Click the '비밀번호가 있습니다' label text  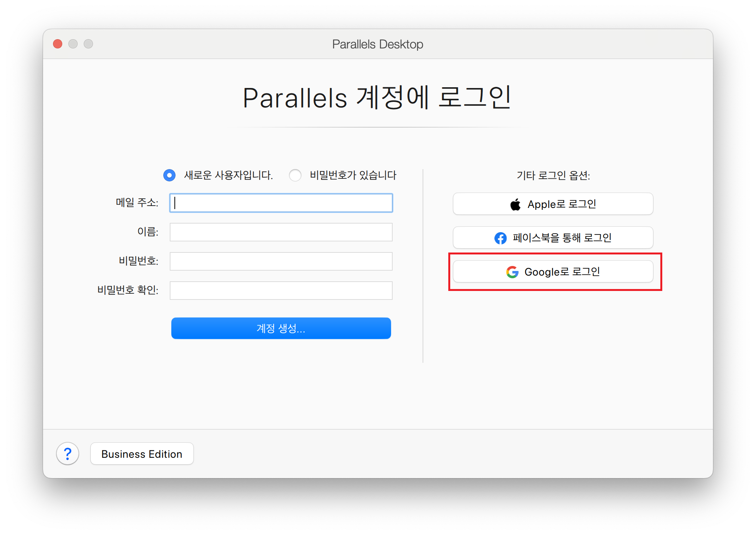353,175
